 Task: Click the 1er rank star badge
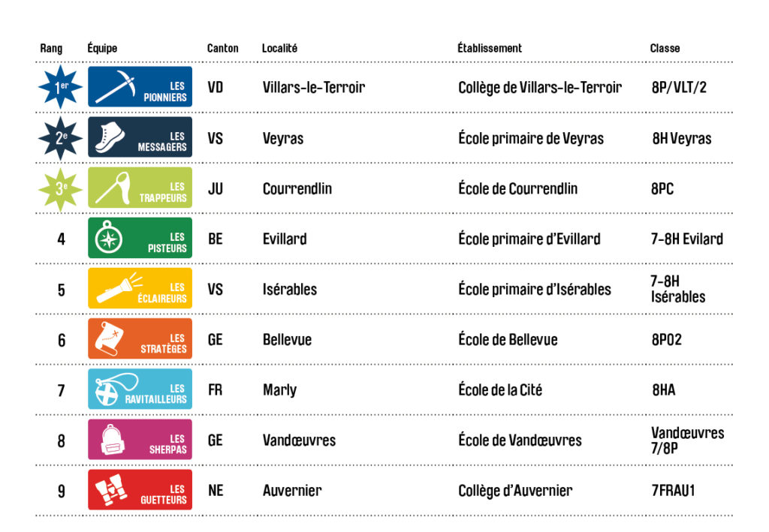click(61, 88)
